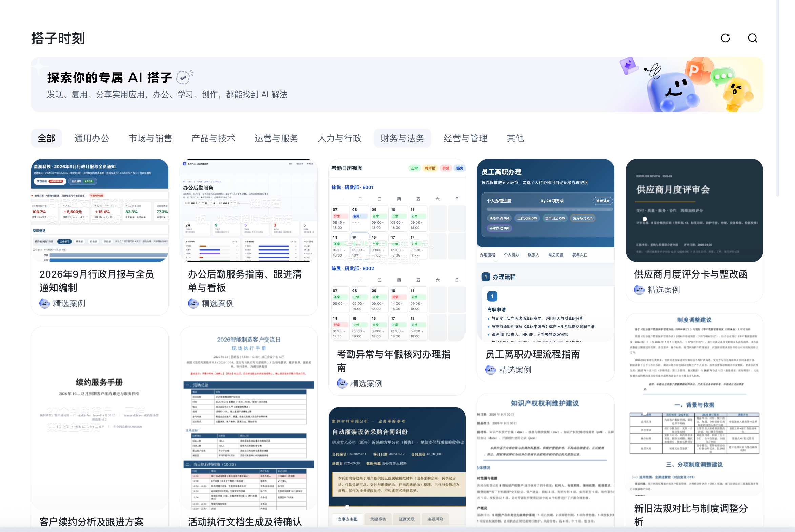Click the refresh icon in the header

click(725, 38)
